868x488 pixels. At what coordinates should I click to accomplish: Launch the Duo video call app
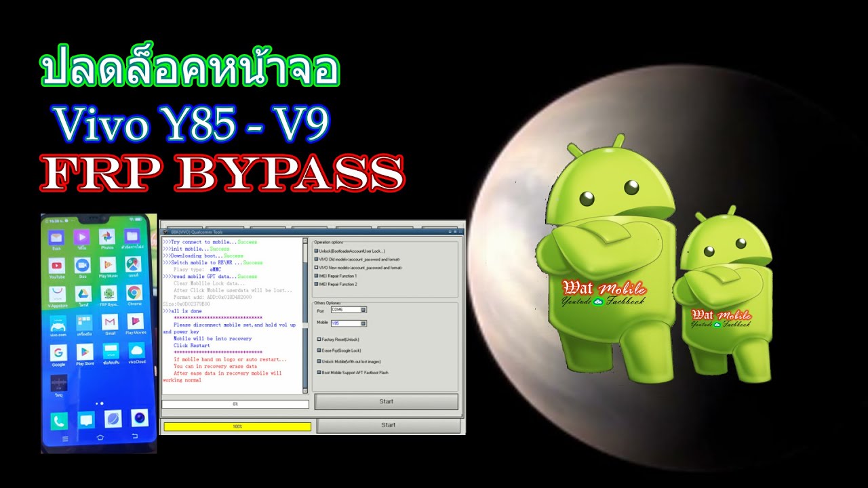83,266
